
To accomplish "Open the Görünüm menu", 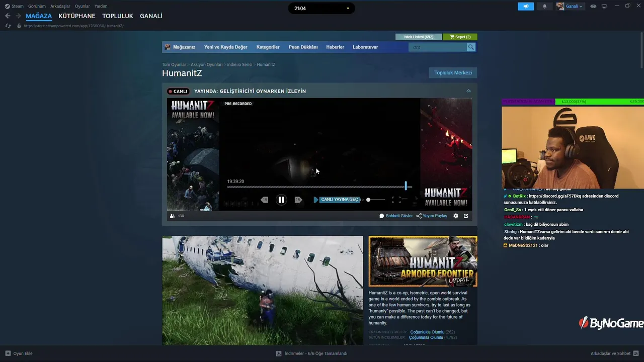I will tap(37, 7).
